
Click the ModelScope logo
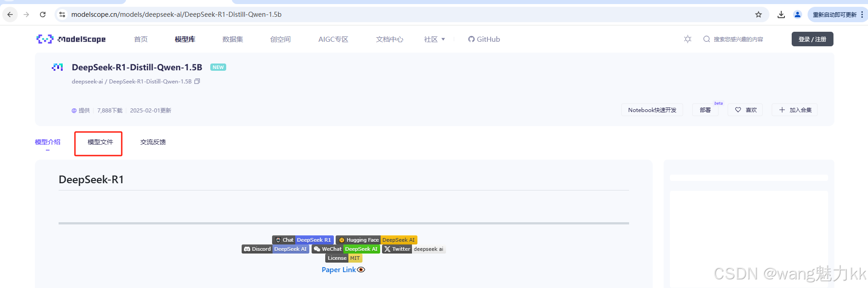click(71, 39)
